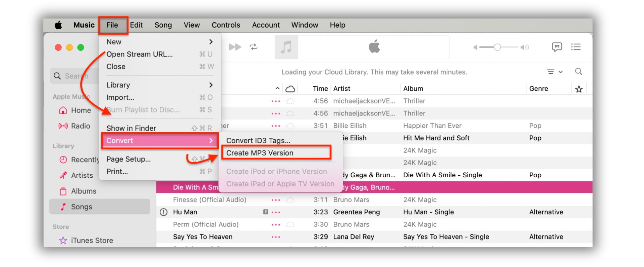
Task: Click the cloud icon on Finesse row
Action: 290,200
